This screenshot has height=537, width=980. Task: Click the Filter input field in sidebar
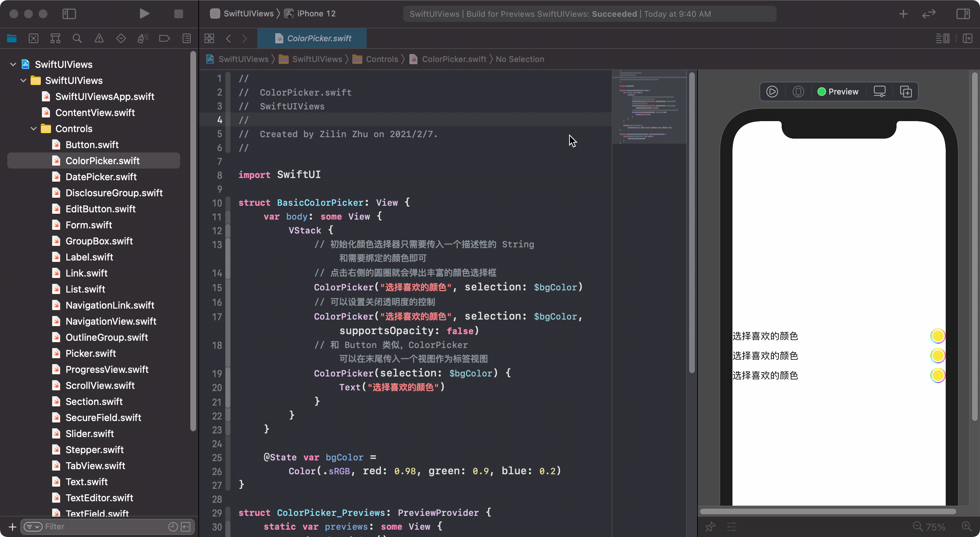[102, 526]
